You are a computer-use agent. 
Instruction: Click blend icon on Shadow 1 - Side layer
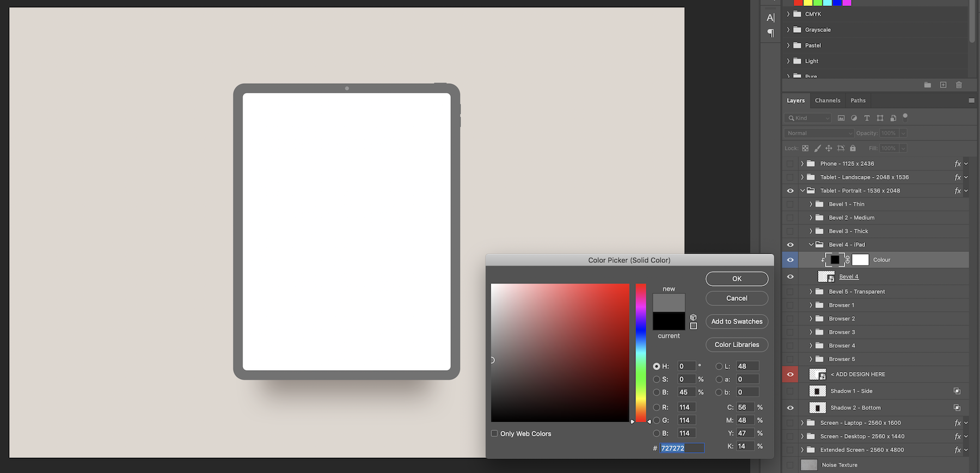957,391
